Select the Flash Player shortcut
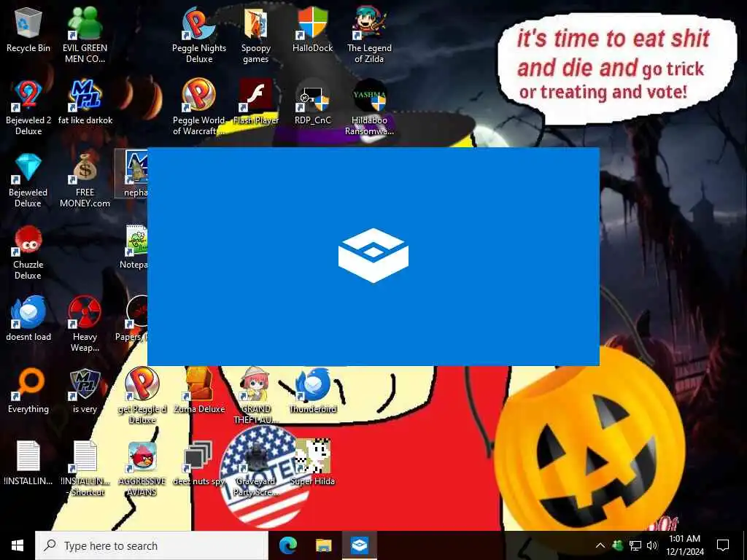This screenshot has height=560, width=747. [255, 102]
